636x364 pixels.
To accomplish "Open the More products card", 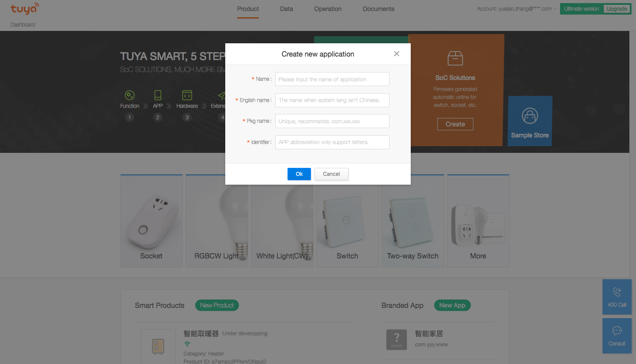I will [x=478, y=221].
